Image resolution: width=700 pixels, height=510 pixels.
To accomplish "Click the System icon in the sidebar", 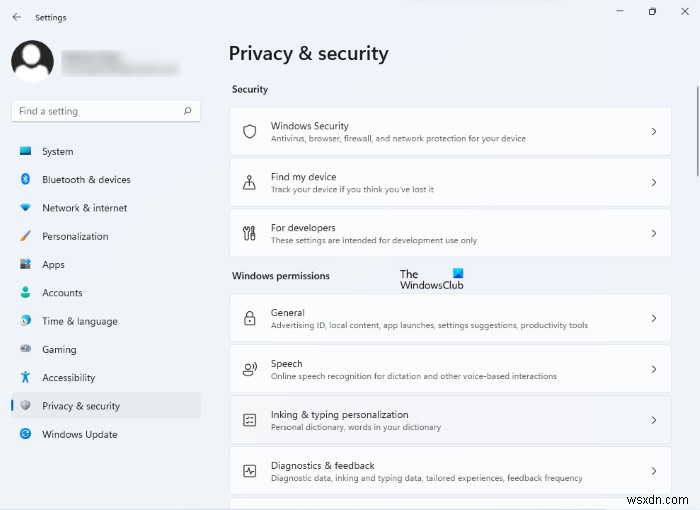I will point(25,152).
